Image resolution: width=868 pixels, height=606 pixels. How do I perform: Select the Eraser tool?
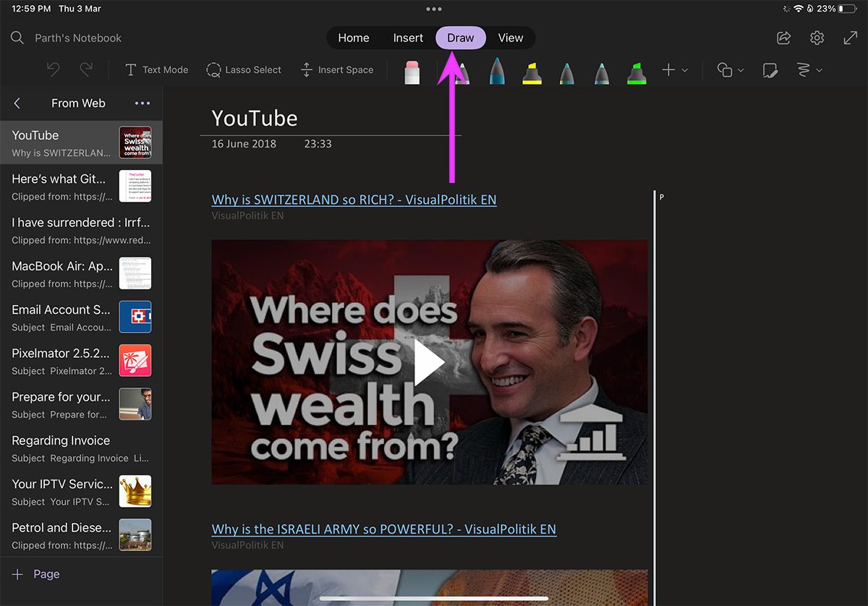pyautogui.click(x=412, y=71)
